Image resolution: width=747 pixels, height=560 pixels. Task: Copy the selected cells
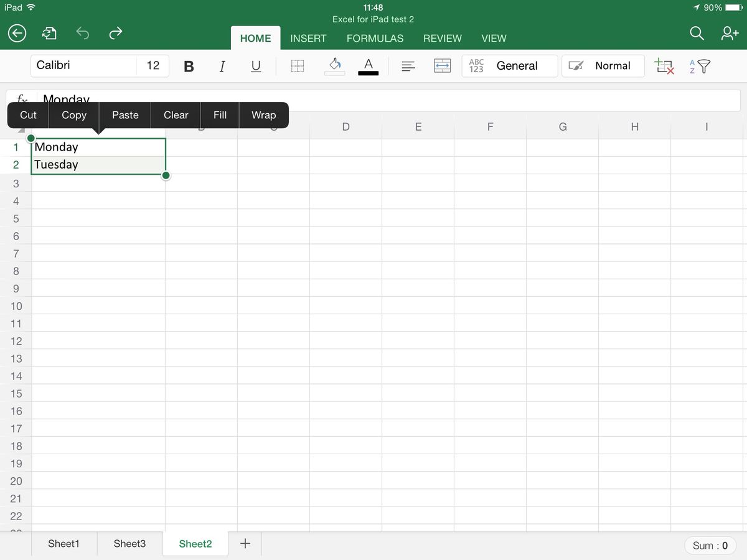tap(73, 115)
